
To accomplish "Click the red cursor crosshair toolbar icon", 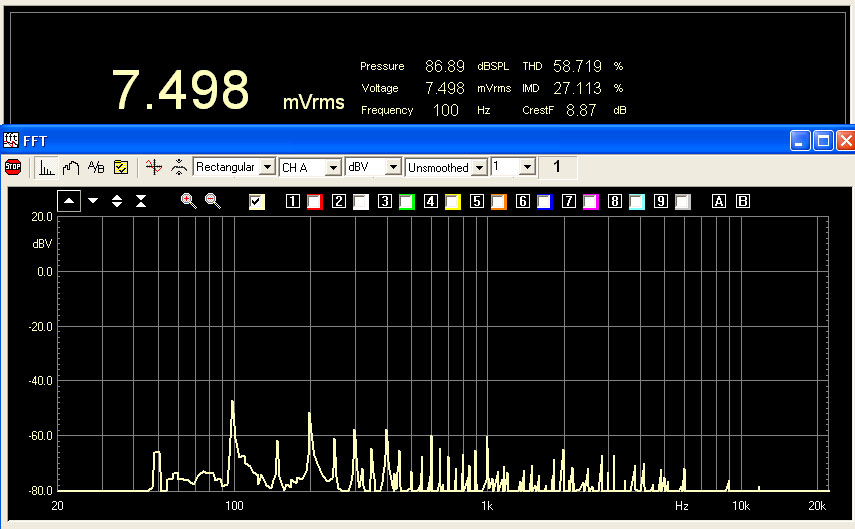I will point(153,168).
